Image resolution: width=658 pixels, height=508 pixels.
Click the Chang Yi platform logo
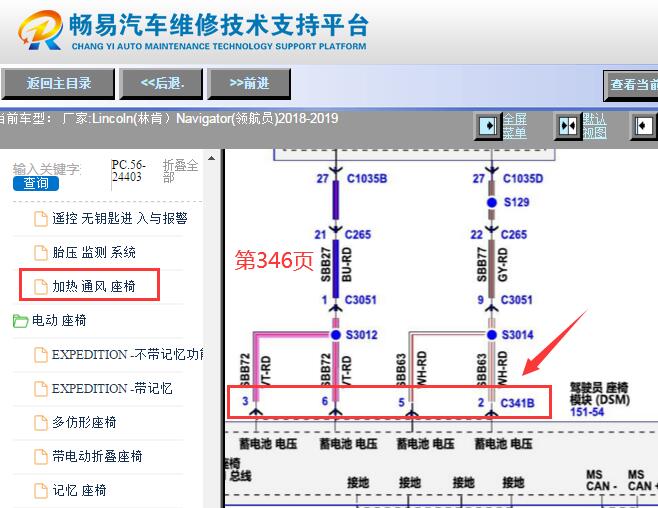pyautogui.click(x=193, y=30)
